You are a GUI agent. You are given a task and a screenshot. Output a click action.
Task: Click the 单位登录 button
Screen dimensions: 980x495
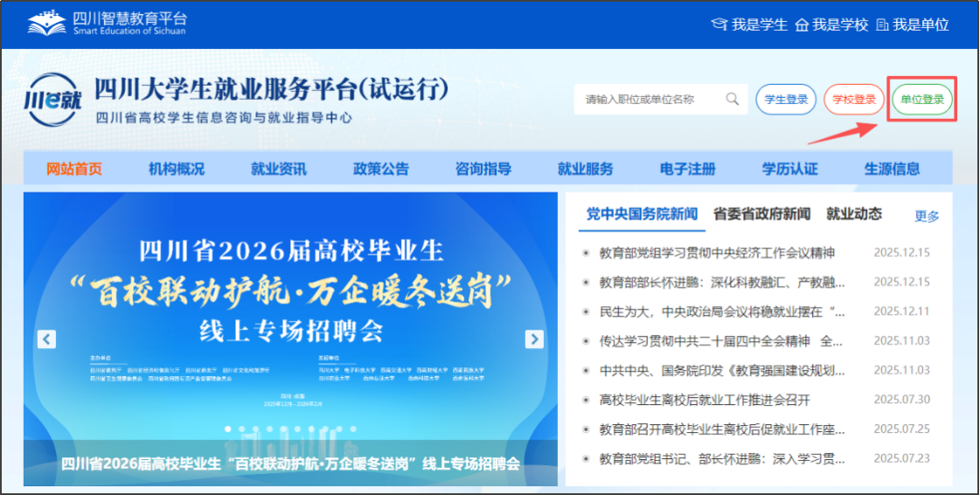[922, 100]
